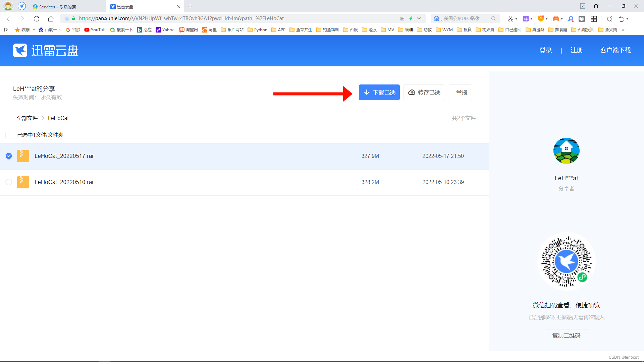The height and width of the screenshot is (362, 644).
Task: Open the browser hamburger menu
Action: [637, 19]
